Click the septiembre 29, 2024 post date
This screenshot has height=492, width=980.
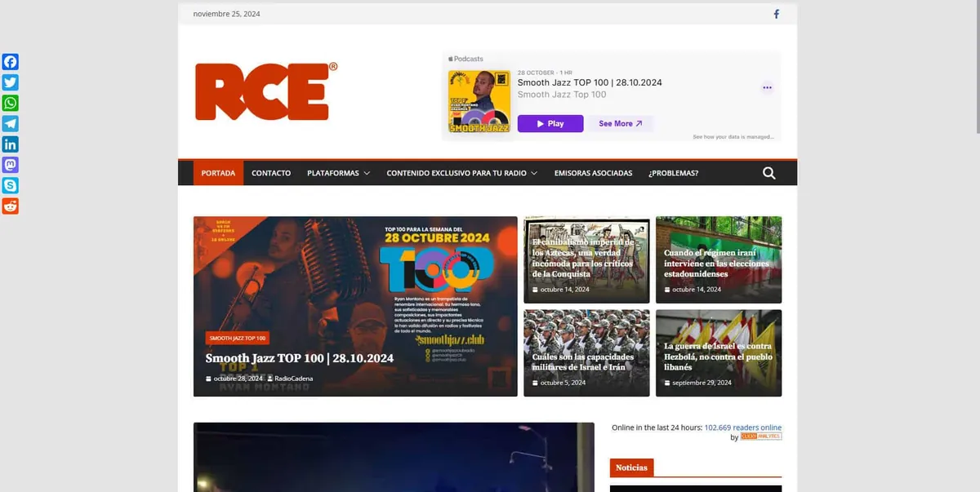702,383
